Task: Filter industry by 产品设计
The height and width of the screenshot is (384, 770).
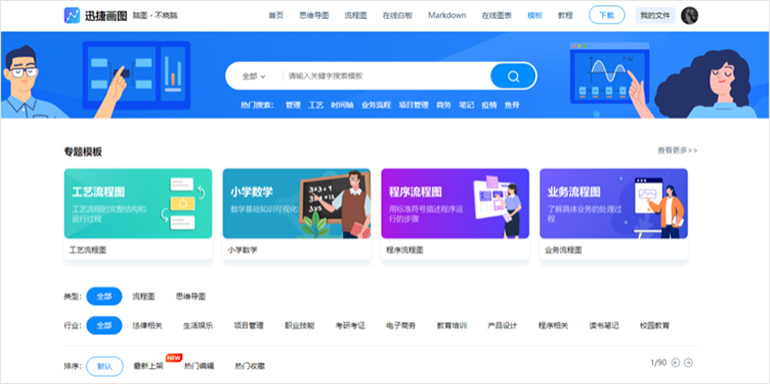Action: (502, 326)
